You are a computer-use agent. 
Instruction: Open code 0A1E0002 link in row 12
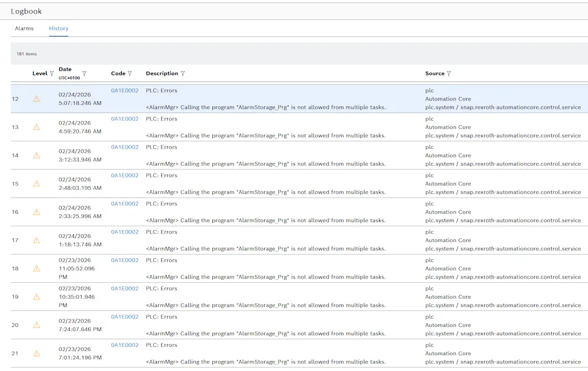[x=125, y=91]
